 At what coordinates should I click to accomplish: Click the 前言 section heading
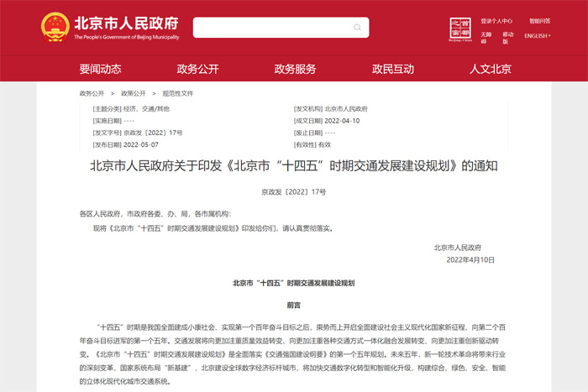(294, 305)
